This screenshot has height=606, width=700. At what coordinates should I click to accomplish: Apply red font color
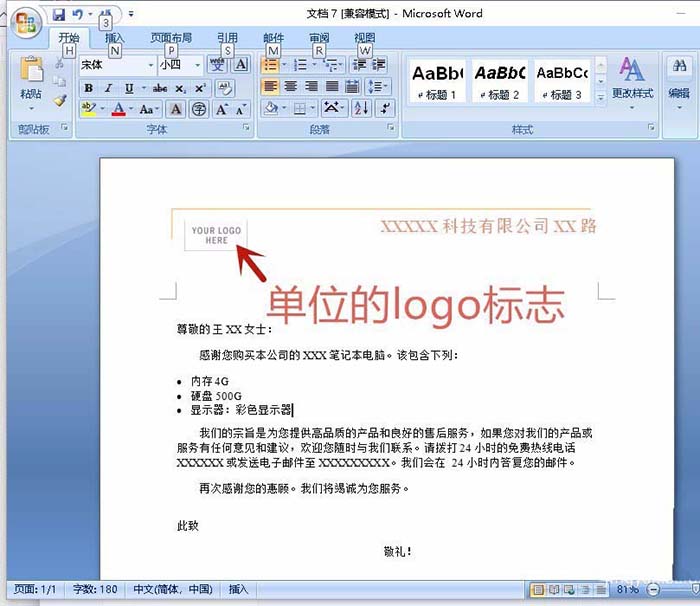click(118, 109)
